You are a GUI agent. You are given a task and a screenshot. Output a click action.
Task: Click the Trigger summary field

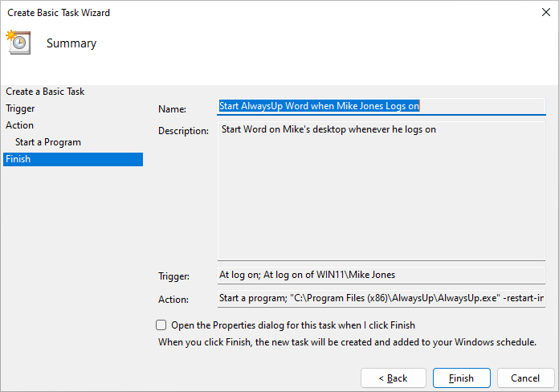click(382, 275)
